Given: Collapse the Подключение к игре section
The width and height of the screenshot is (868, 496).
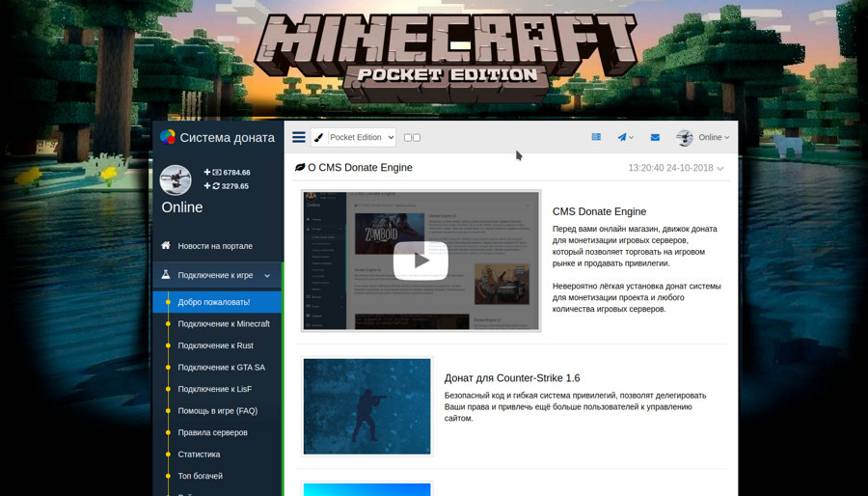Looking at the screenshot, I should pos(267,276).
